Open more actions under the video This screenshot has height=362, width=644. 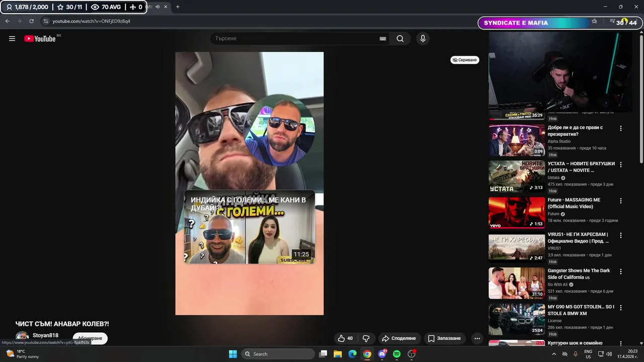477,338
